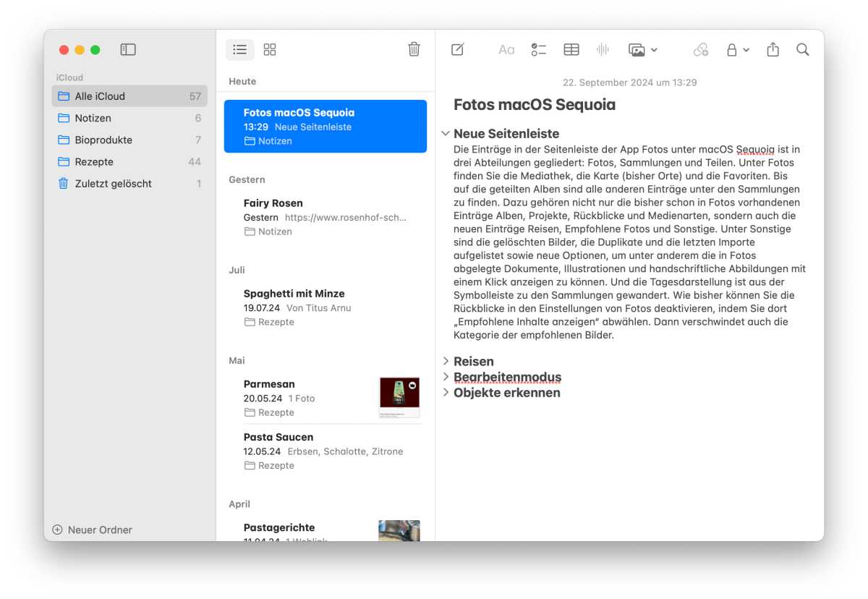The width and height of the screenshot is (868, 599).
Task: Select the Alle iCloud folder
Action: pyautogui.click(x=129, y=96)
